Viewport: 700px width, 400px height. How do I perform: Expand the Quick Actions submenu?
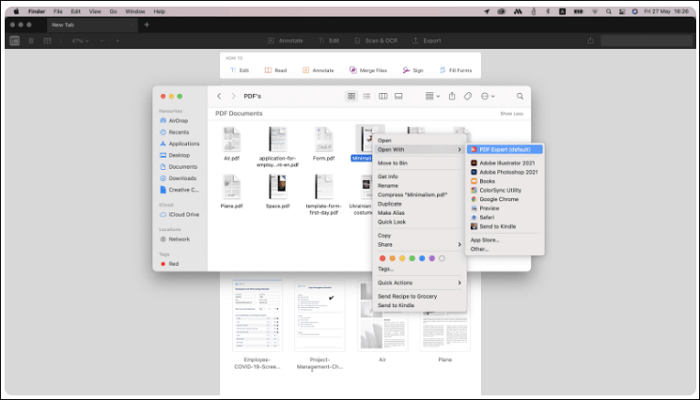420,283
